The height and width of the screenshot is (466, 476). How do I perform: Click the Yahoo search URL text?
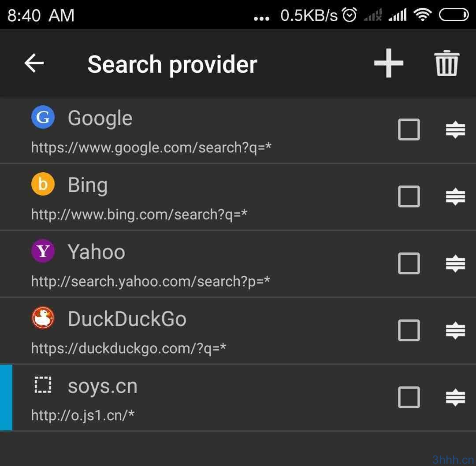click(150, 281)
